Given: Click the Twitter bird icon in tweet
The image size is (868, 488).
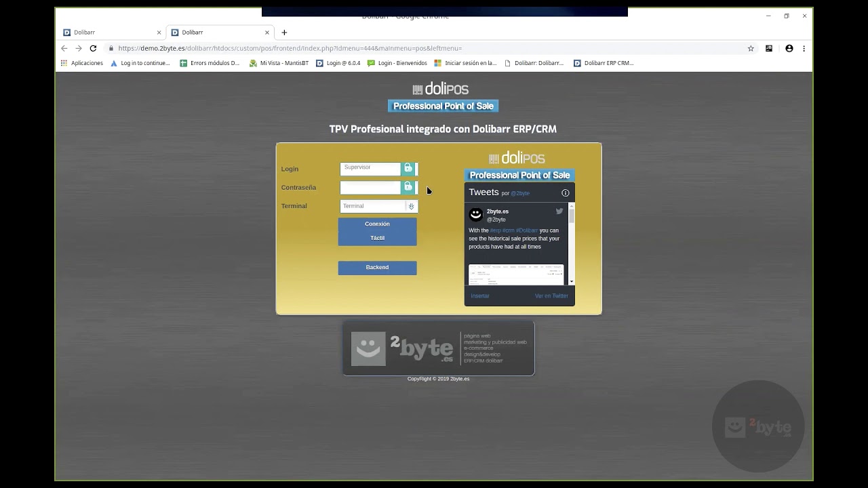Looking at the screenshot, I should pyautogui.click(x=559, y=211).
